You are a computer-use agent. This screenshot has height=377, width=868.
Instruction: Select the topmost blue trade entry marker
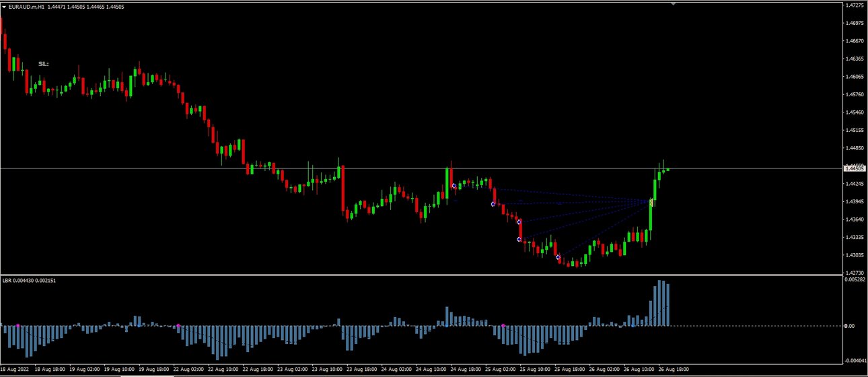[454, 186]
